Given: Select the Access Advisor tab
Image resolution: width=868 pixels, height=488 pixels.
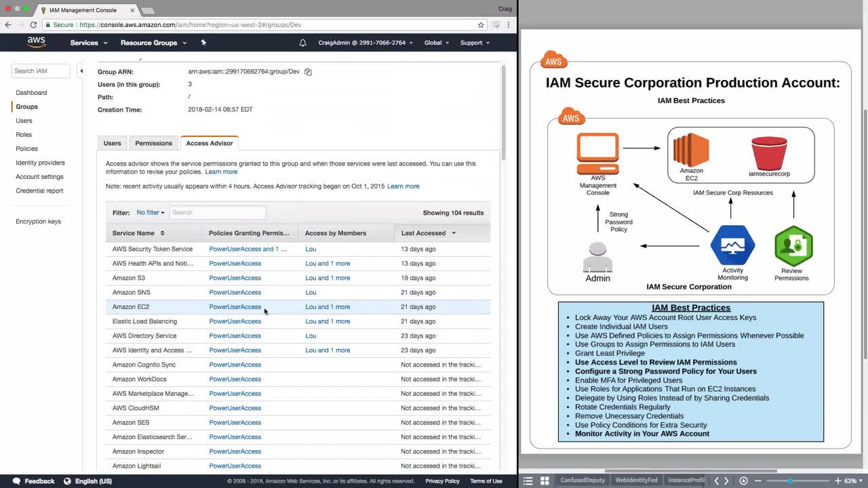Looking at the screenshot, I should coord(209,143).
